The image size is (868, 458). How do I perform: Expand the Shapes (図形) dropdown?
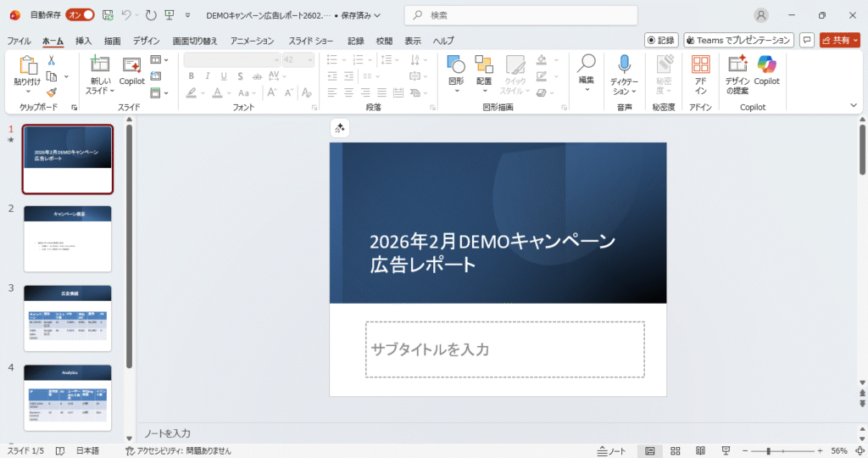pyautogui.click(x=456, y=75)
